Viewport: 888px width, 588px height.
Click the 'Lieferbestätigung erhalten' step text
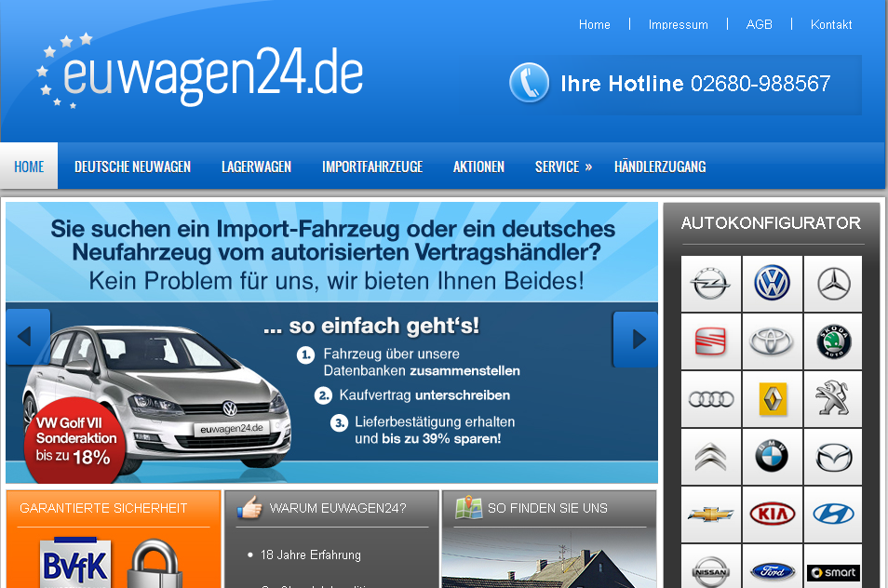click(x=435, y=421)
